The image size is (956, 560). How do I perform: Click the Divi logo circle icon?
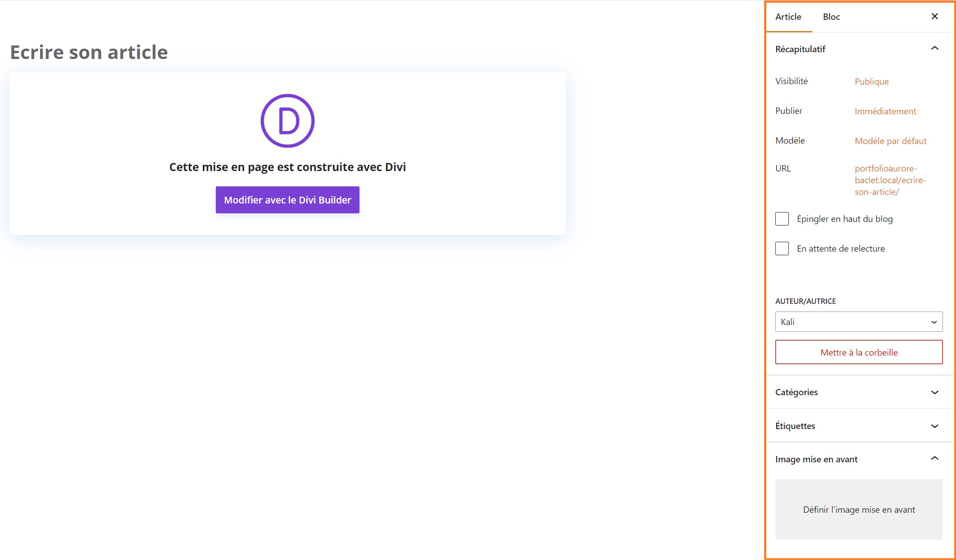click(x=287, y=121)
